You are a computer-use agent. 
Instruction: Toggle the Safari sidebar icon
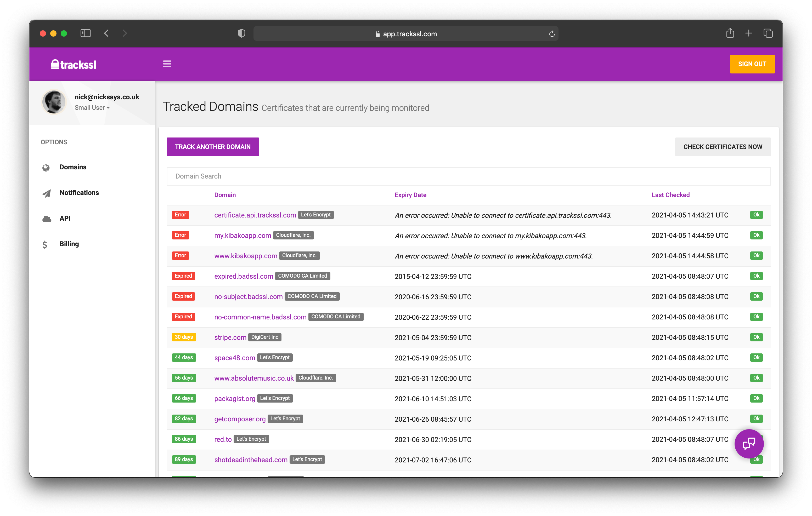pyautogui.click(x=85, y=33)
